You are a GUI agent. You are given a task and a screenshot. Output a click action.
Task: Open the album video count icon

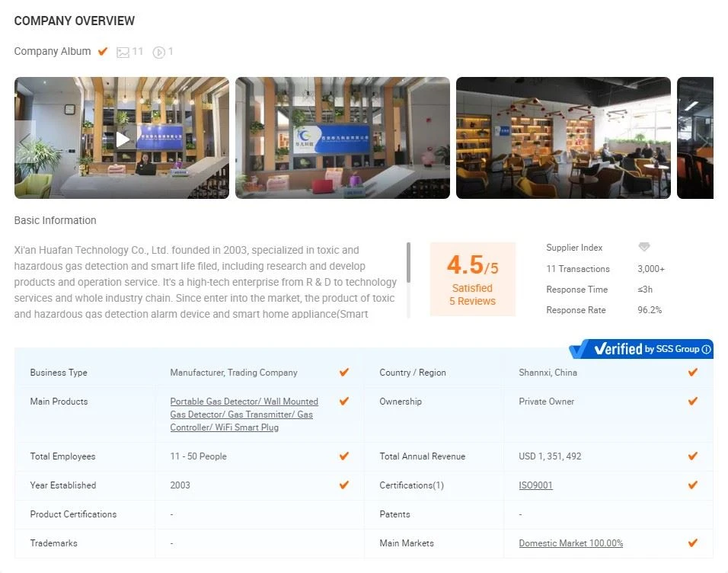(159, 52)
